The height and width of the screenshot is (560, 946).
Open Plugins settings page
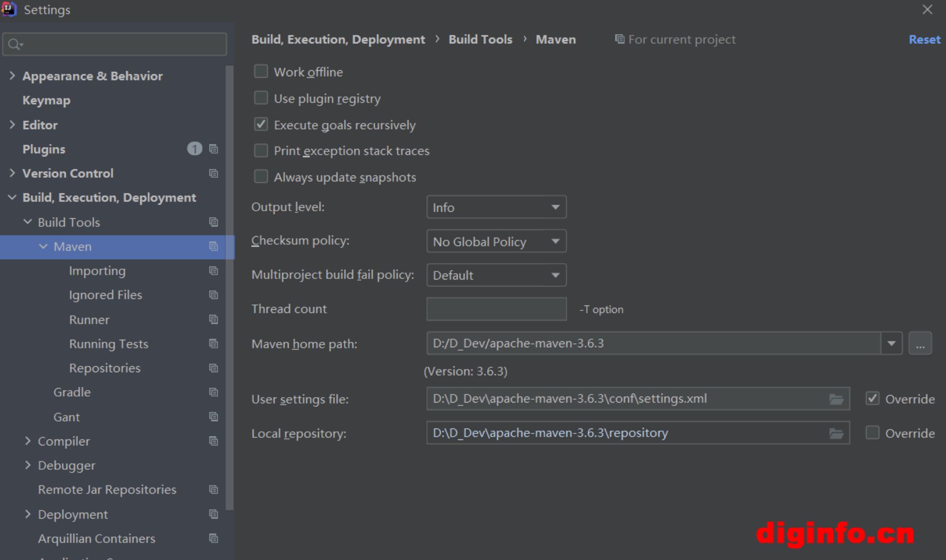(x=44, y=149)
